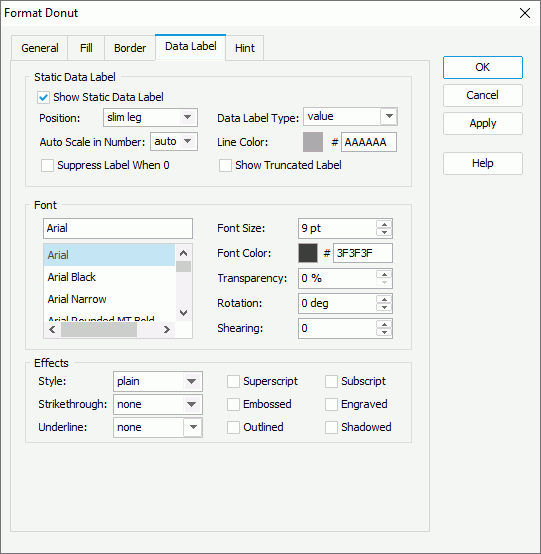Enable Suppress Label When 0
The image size is (541, 554).
pyautogui.click(x=47, y=165)
